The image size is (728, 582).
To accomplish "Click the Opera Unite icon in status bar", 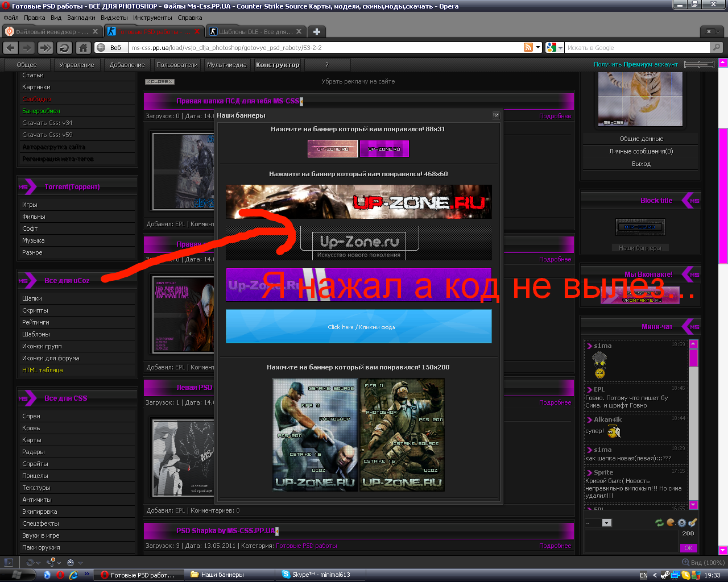I will coord(51,562).
